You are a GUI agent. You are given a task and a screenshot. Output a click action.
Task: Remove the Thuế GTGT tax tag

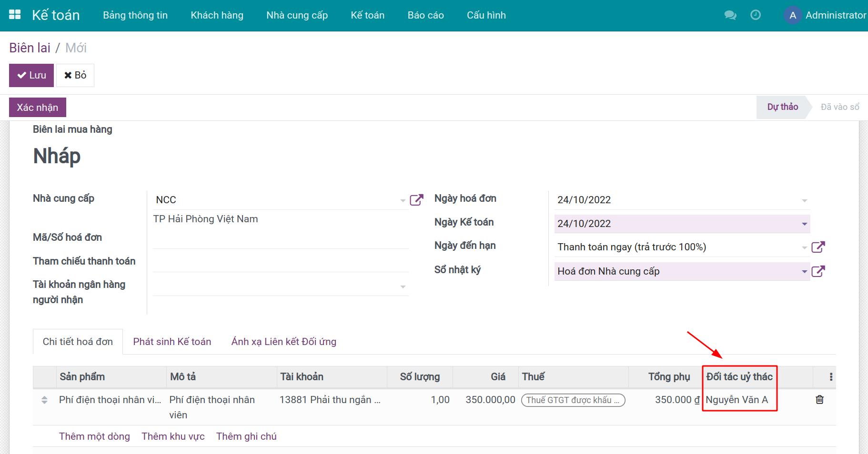[573, 400]
